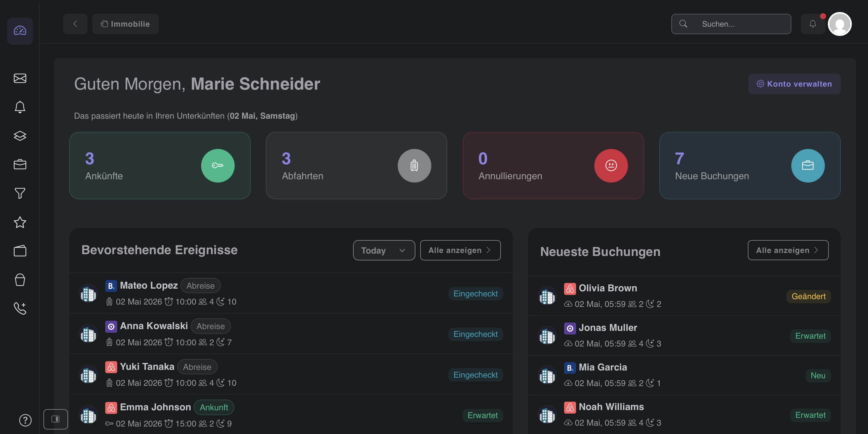Open the user profile avatar
Screen dimensions: 868x434
[x=840, y=24]
